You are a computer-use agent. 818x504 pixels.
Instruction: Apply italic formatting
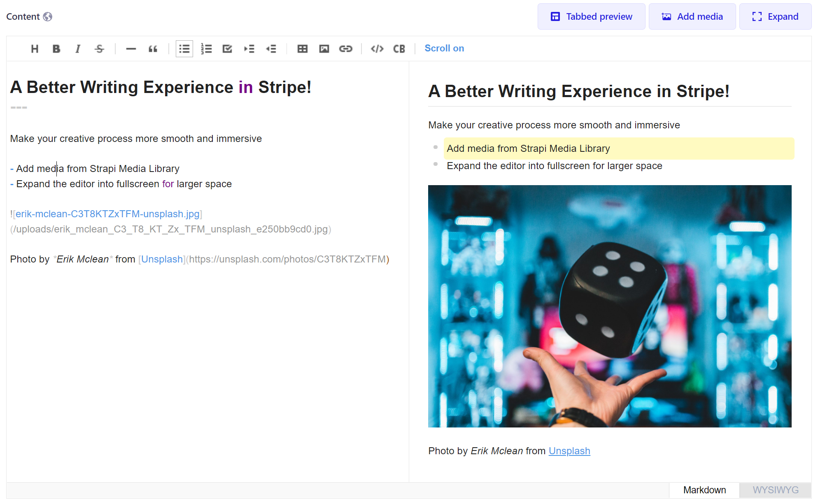pyautogui.click(x=78, y=49)
